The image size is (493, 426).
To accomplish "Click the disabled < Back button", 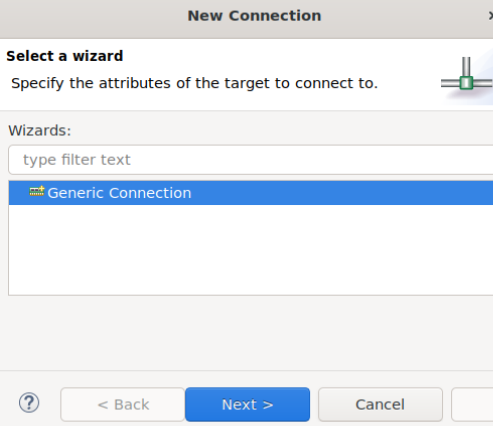I will pyautogui.click(x=123, y=404).
